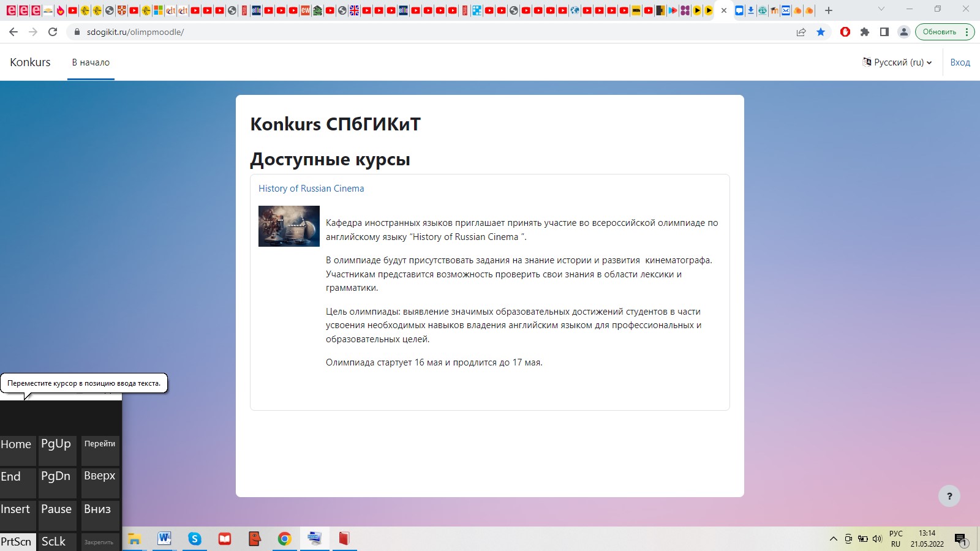Click the battery status tray icon
The width and height of the screenshot is (980, 551).
[x=863, y=539]
